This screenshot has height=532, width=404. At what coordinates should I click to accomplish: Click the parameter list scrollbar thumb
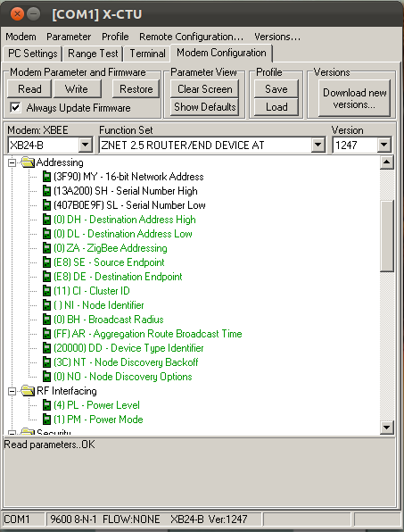point(387,237)
